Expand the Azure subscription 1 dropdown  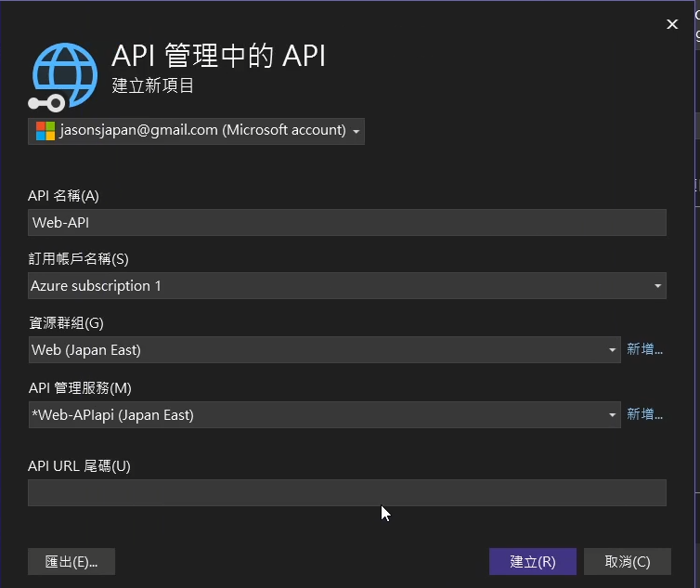coord(347,286)
